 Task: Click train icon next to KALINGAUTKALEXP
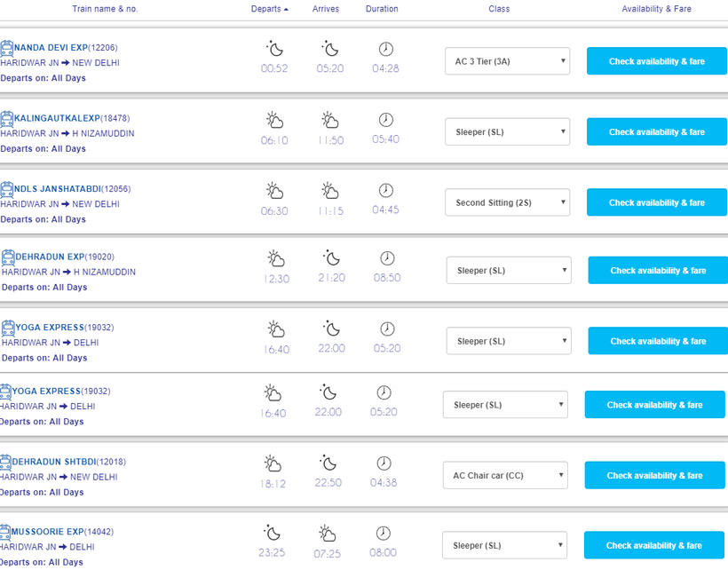(7, 118)
